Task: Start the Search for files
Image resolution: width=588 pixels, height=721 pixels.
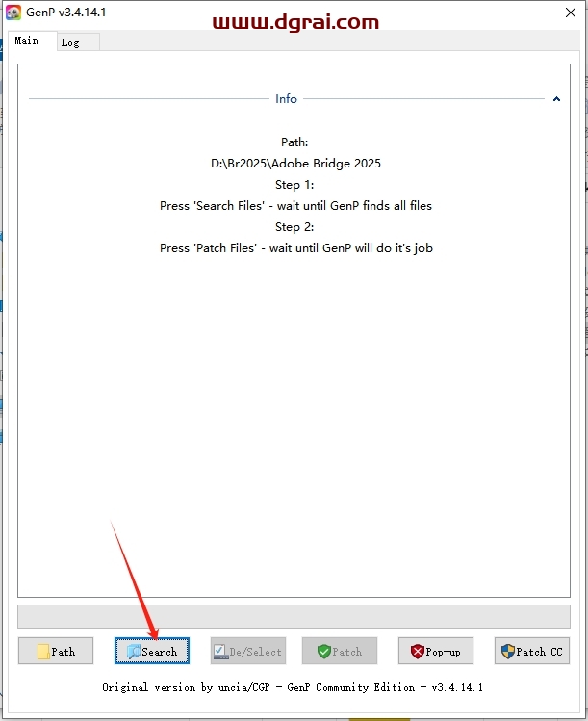Action: click(x=152, y=651)
